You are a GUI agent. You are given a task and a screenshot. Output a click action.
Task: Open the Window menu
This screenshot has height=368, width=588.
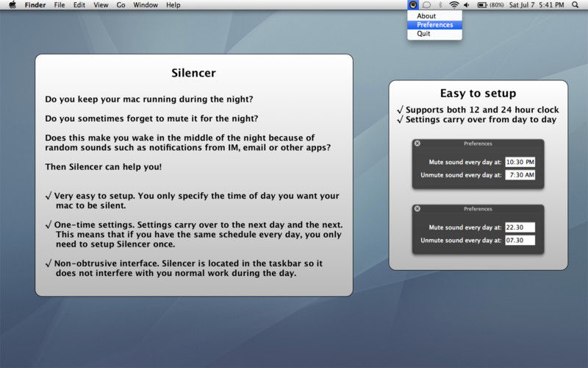(x=146, y=5)
